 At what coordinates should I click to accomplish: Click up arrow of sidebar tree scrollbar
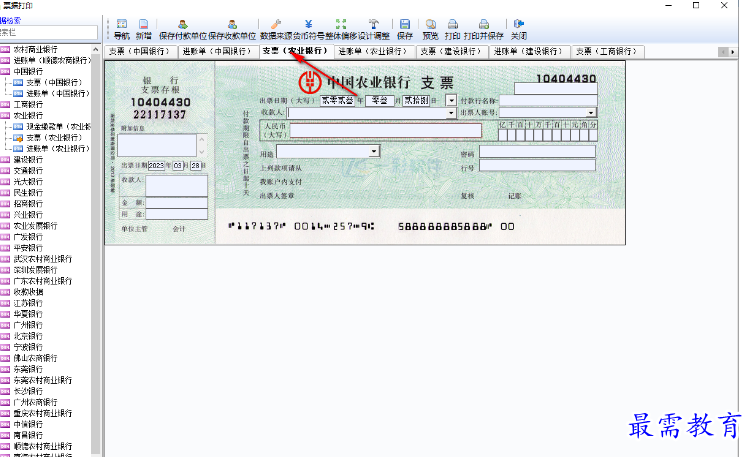click(x=96, y=50)
